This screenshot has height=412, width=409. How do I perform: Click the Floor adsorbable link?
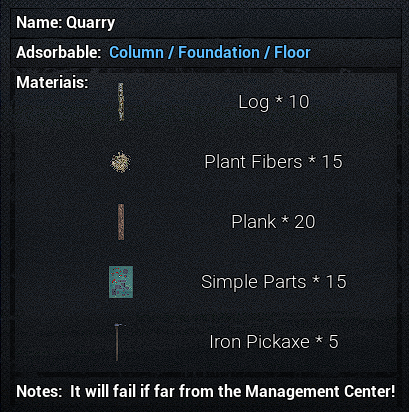pos(292,53)
